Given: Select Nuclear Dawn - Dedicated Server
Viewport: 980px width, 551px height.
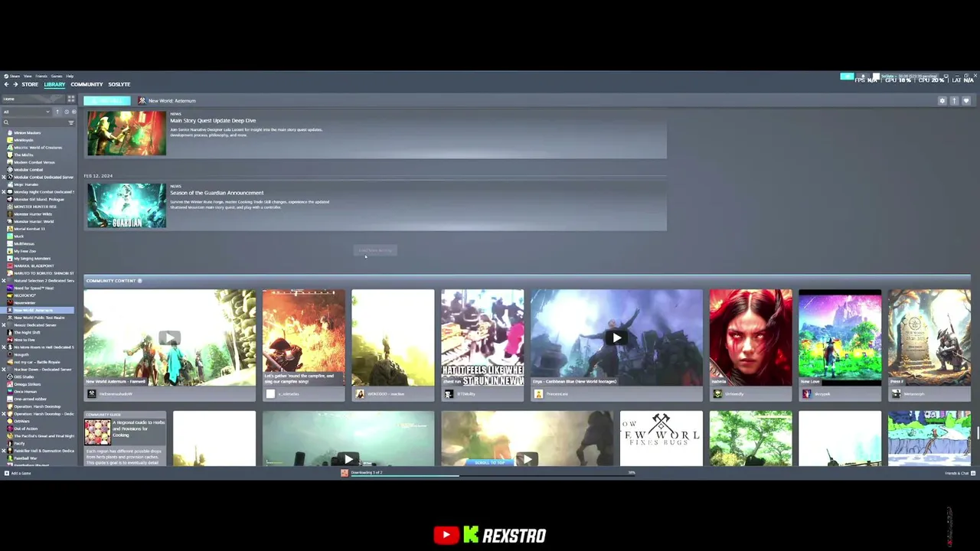Looking at the screenshot, I should [43, 370].
